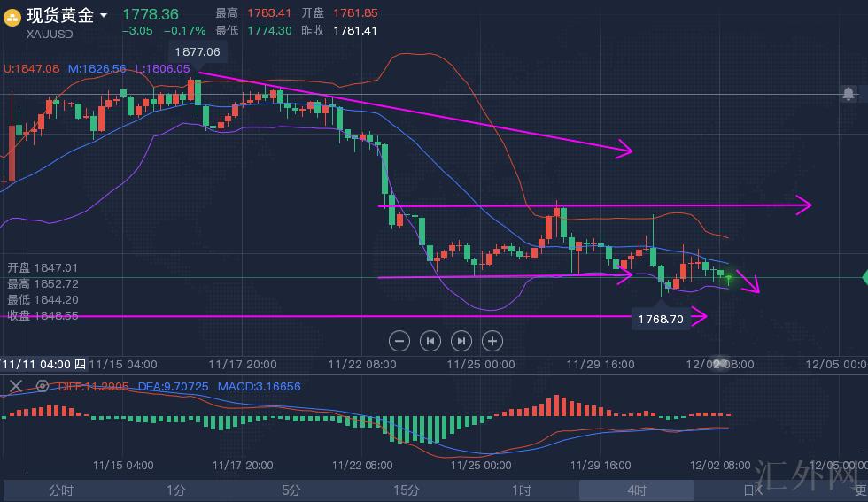This screenshot has height=502, width=868.
Task: Zoom out chart with minus button
Action: coord(399,341)
